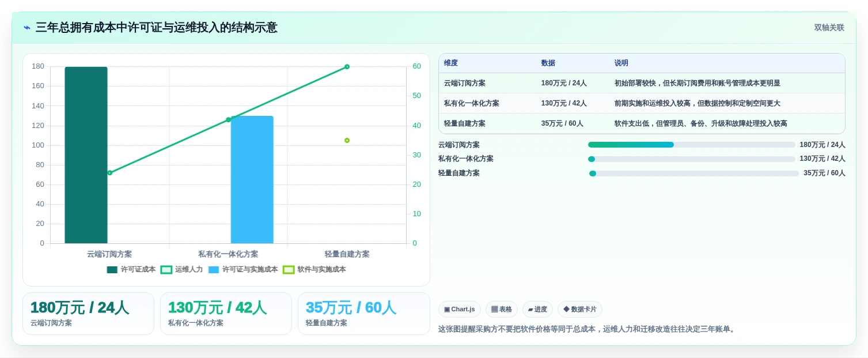This screenshot has height=358, width=868.
Task: Toggle the 许可证与实施成本 legend item
Action: pyautogui.click(x=243, y=269)
